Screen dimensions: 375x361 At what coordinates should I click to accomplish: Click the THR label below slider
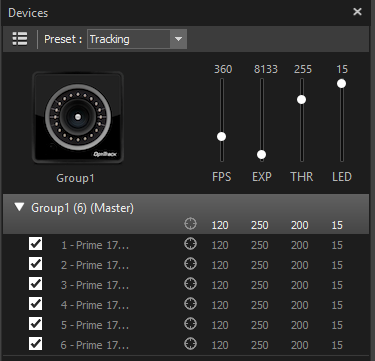302,176
